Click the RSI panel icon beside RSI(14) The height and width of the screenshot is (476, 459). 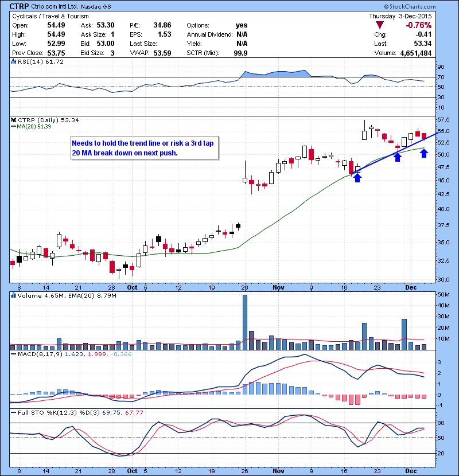[x=13, y=61]
